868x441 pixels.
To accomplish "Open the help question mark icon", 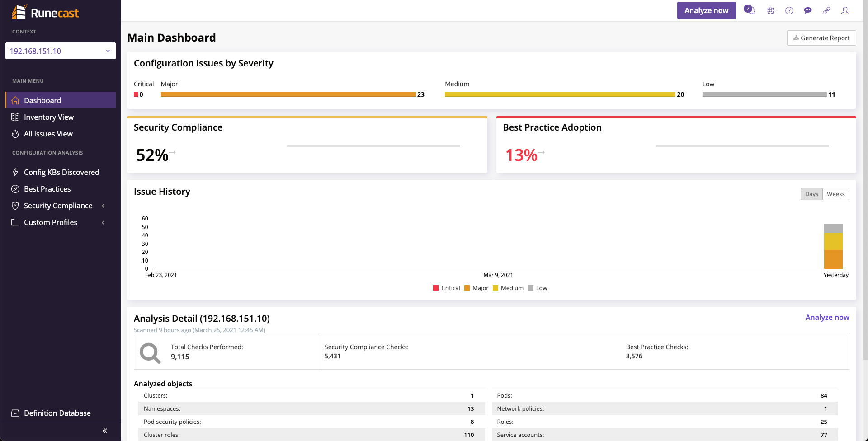I will pos(789,10).
